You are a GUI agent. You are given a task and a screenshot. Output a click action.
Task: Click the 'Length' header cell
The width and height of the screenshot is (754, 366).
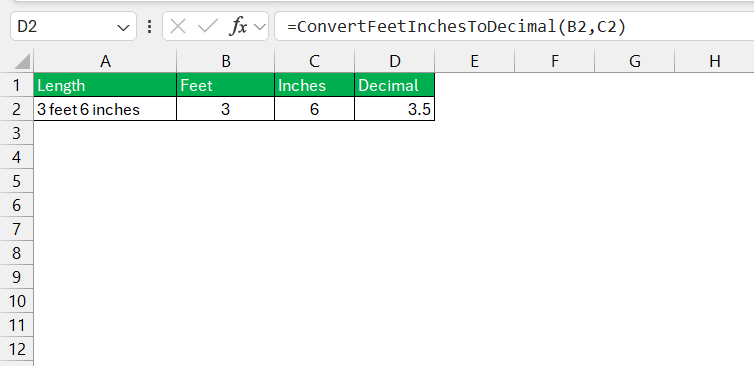pos(105,85)
